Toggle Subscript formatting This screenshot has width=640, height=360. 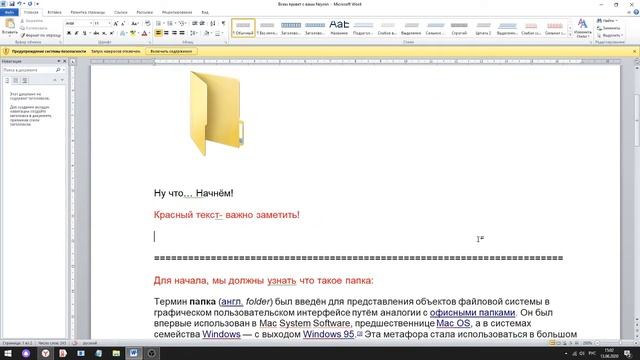(x=104, y=33)
